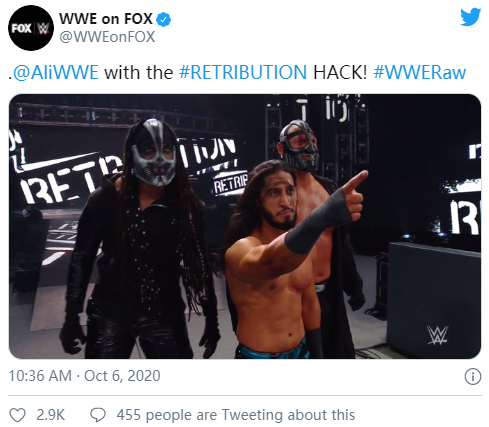Follow the #RETRIBUTION hashtag
489x427 pixels.
click(x=243, y=72)
